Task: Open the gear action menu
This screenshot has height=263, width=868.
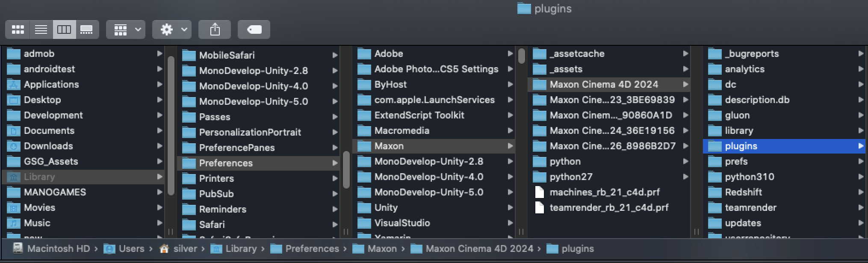Action: [x=172, y=30]
